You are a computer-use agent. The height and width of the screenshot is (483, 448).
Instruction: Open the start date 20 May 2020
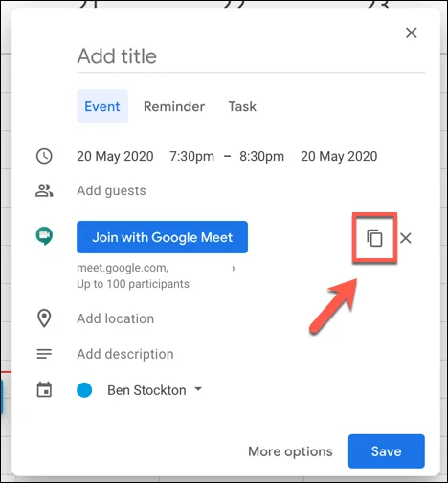(x=115, y=156)
